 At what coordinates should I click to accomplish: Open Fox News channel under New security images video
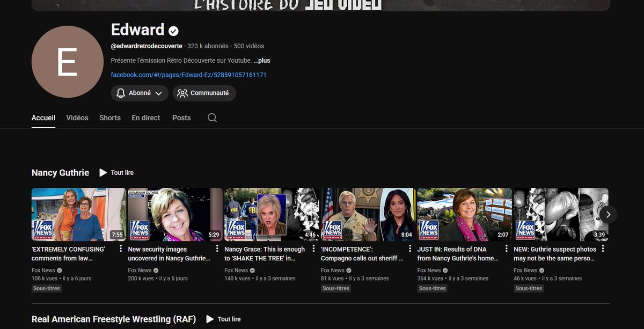coord(140,270)
